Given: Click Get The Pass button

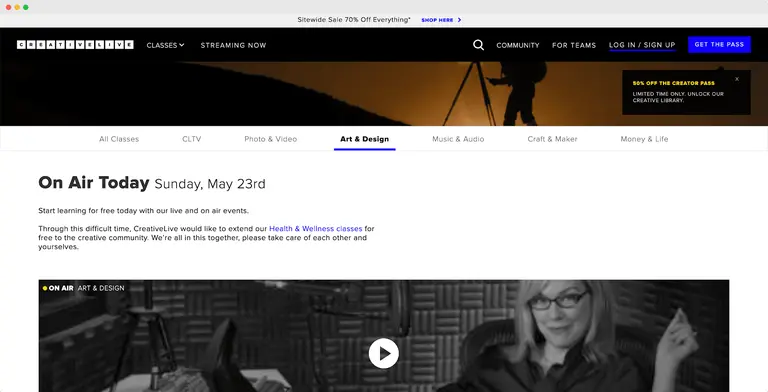Looking at the screenshot, I should coord(719,45).
